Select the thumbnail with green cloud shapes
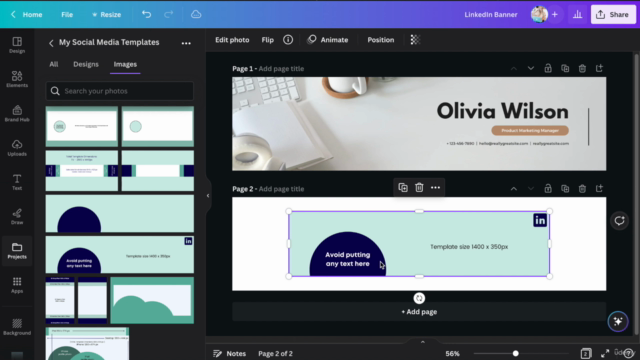The image size is (640, 360). pyautogui.click(x=152, y=300)
